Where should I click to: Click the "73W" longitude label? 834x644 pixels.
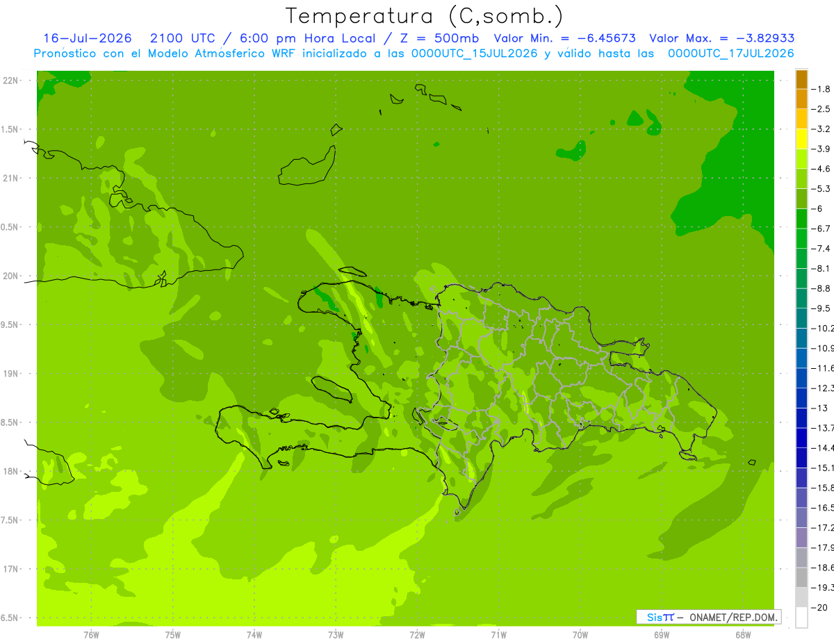[336, 635]
